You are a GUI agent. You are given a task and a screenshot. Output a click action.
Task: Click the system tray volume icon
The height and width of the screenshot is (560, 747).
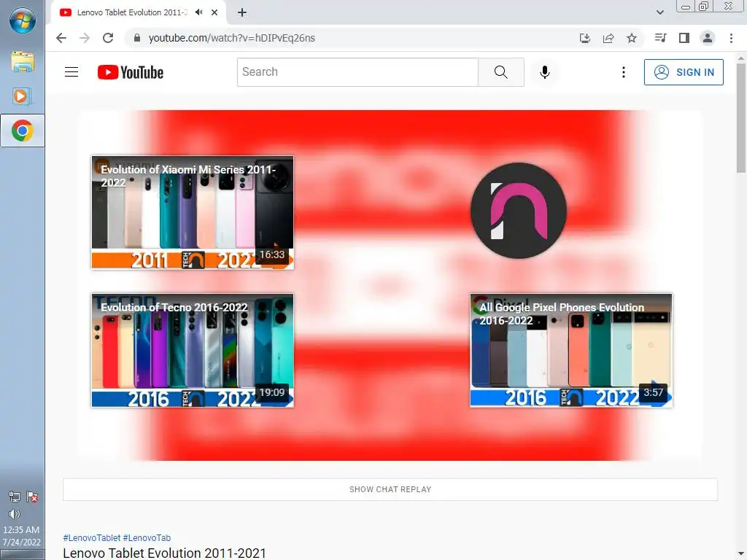(15, 514)
